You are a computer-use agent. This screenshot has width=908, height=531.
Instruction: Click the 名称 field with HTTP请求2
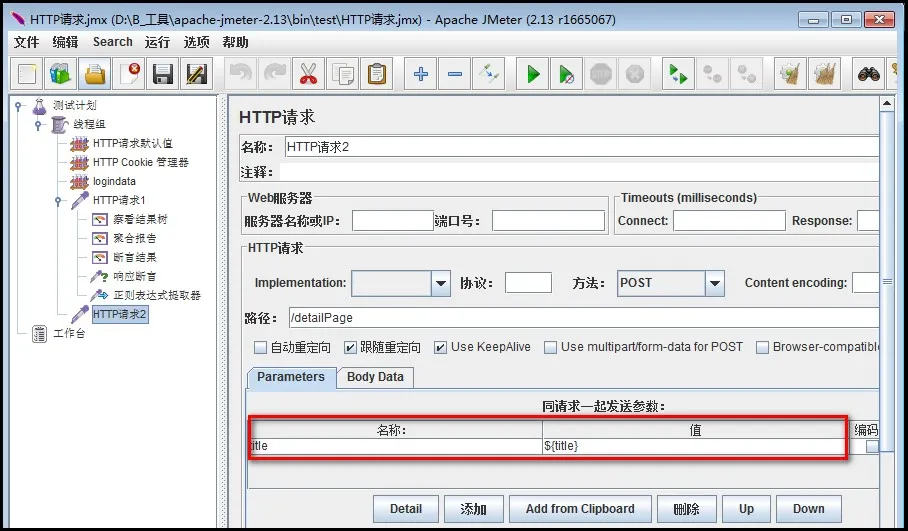(x=581, y=147)
